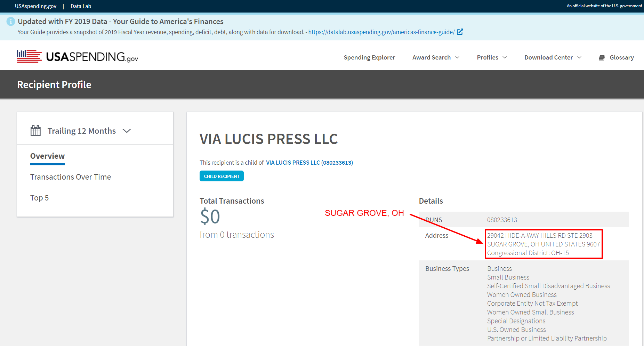Click the DUNS value 080233613
644x346 pixels.
(x=502, y=220)
